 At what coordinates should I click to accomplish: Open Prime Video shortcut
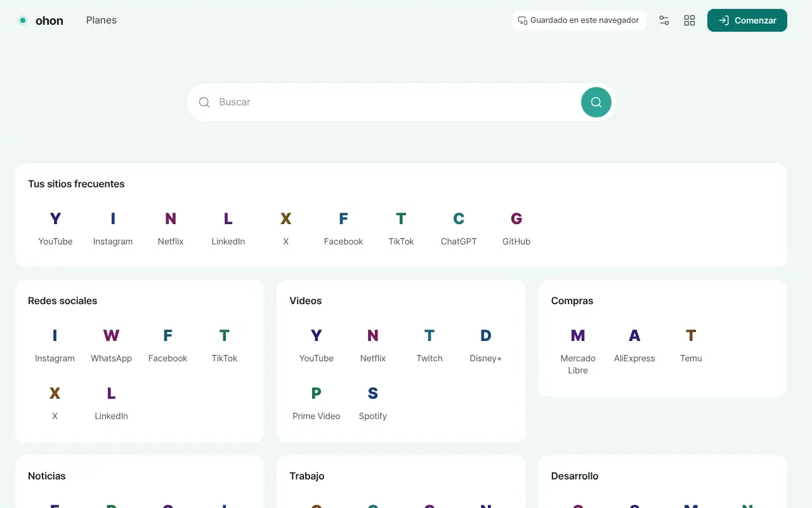click(x=317, y=403)
